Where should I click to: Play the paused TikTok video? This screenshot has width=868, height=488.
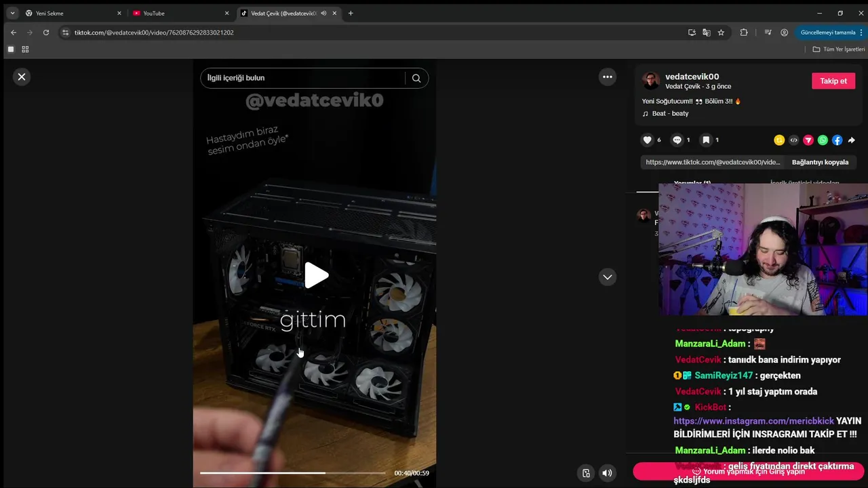coord(316,276)
